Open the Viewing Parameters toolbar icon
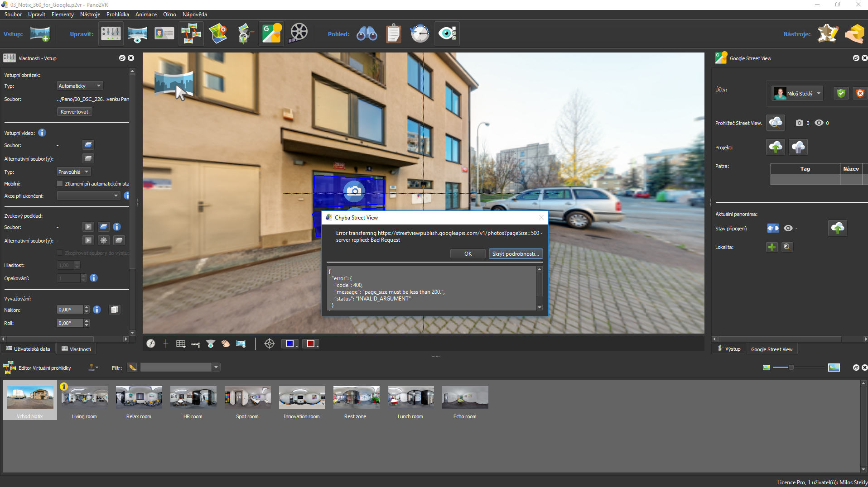868x487 pixels. tap(137, 33)
